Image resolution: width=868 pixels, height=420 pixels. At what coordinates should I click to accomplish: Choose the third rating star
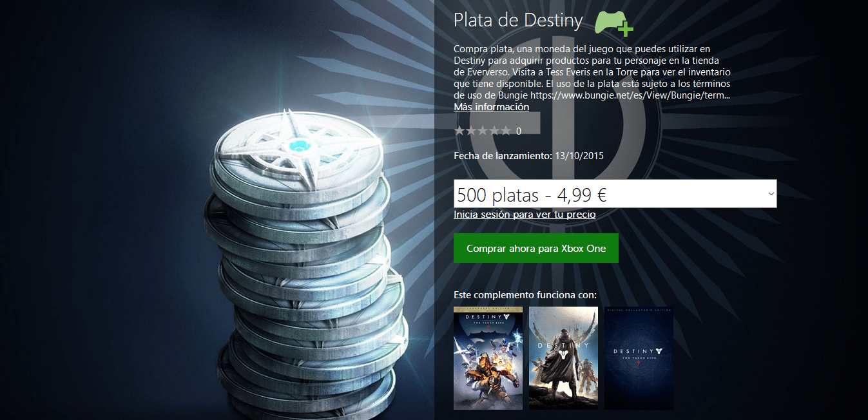tap(483, 131)
